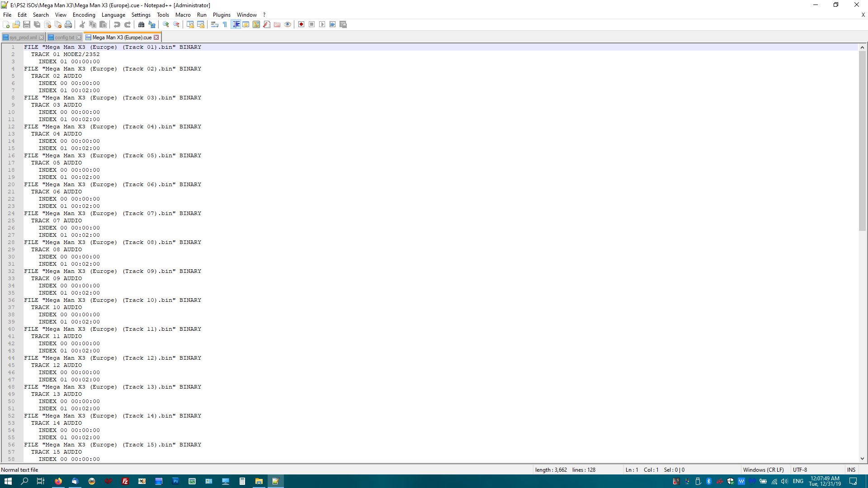
Task: Open the Encoding menu
Action: click(x=84, y=15)
